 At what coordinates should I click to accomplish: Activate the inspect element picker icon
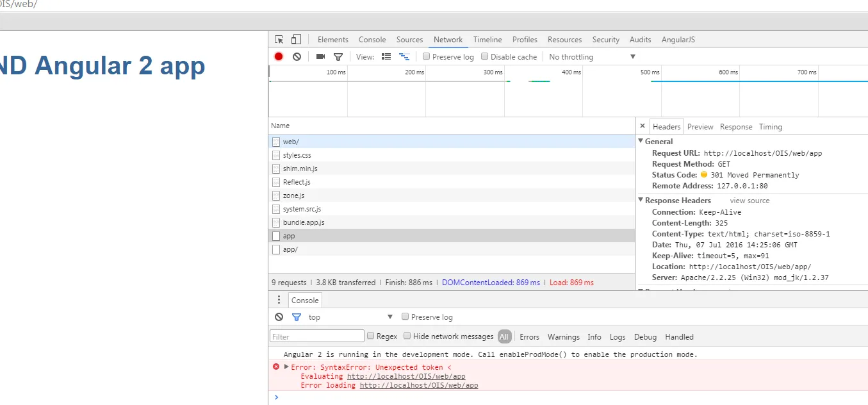coord(279,40)
